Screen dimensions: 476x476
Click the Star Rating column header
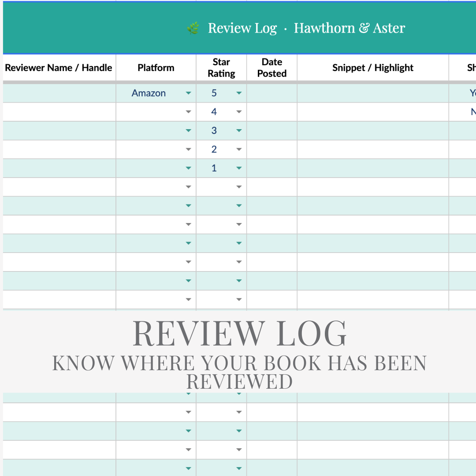(221, 68)
